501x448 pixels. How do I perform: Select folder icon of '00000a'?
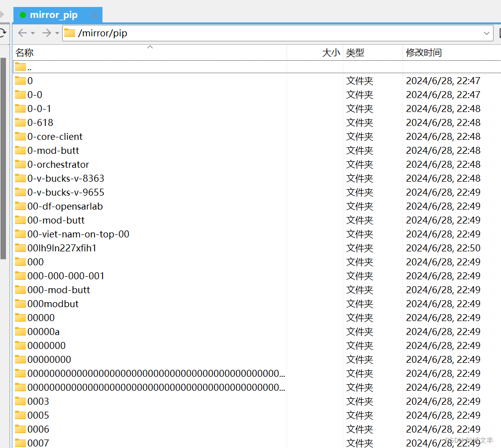coord(20,332)
